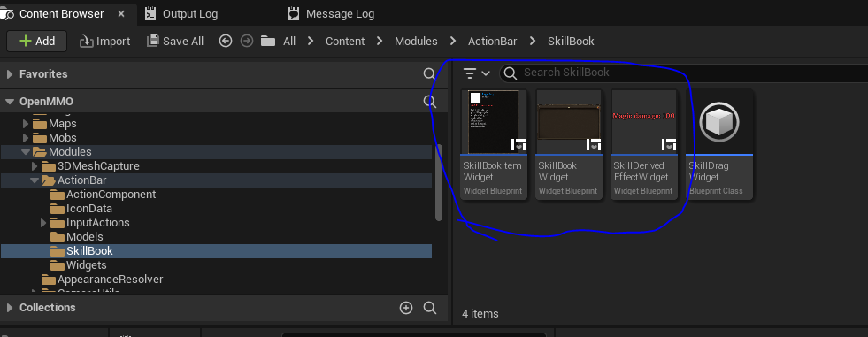The image size is (868, 337).
Task: Select the ActionBar folder in tree
Action: (73, 180)
